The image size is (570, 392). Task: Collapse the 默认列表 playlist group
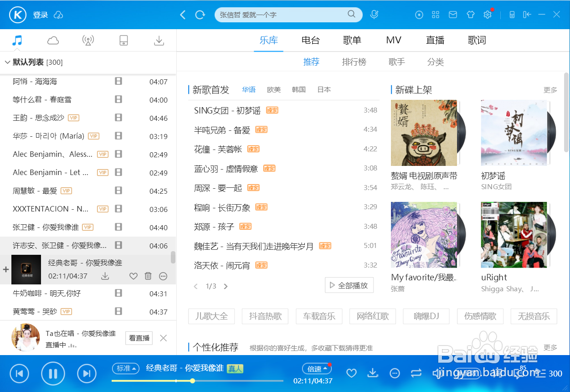pyautogui.click(x=7, y=62)
